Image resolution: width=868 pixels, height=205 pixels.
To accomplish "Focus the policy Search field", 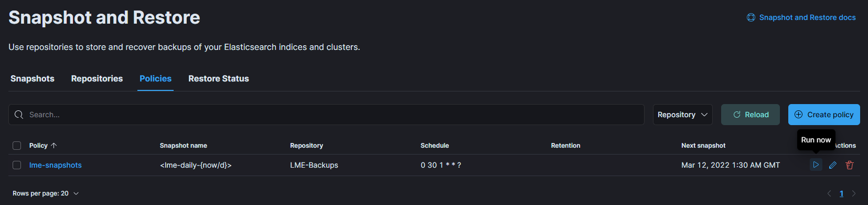I will pos(326,115).
